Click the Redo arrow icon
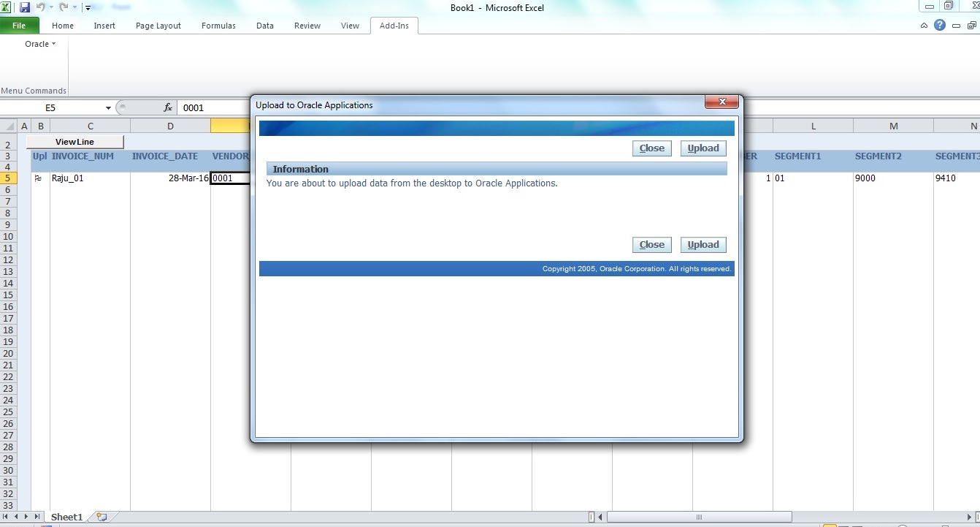Image resolution: width=980 pixels, height=527 pixels. (64, 7)
